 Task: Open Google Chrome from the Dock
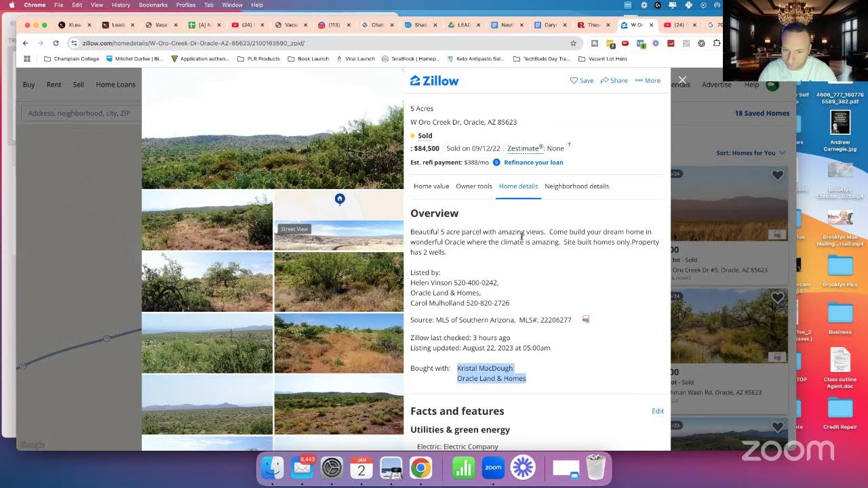[x=420, y=468]
